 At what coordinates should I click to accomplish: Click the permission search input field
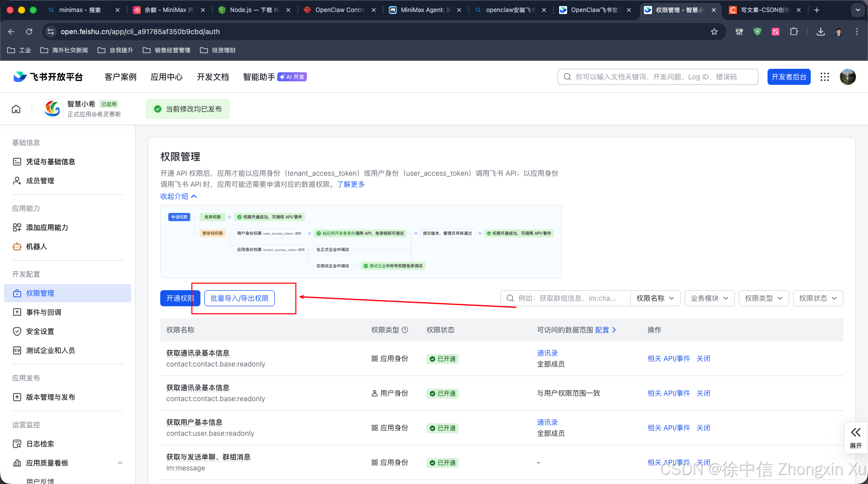pos(566,298)
